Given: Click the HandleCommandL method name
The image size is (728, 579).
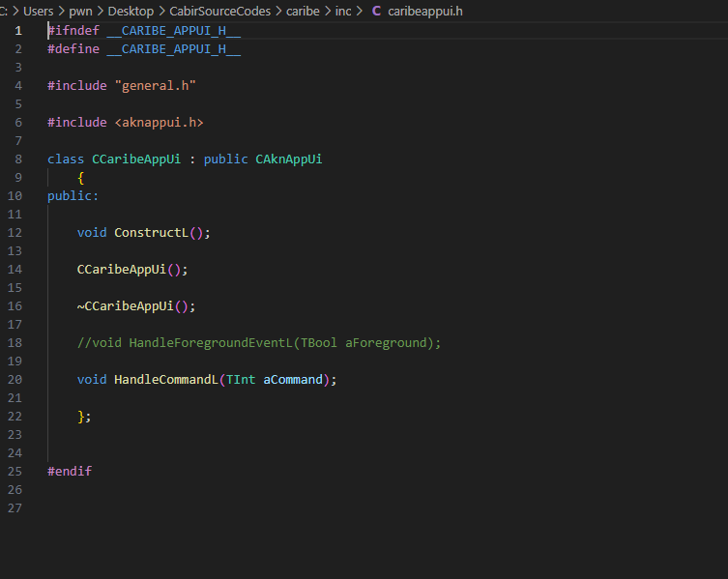Looking at the screenshot, I should coord(166,379).
